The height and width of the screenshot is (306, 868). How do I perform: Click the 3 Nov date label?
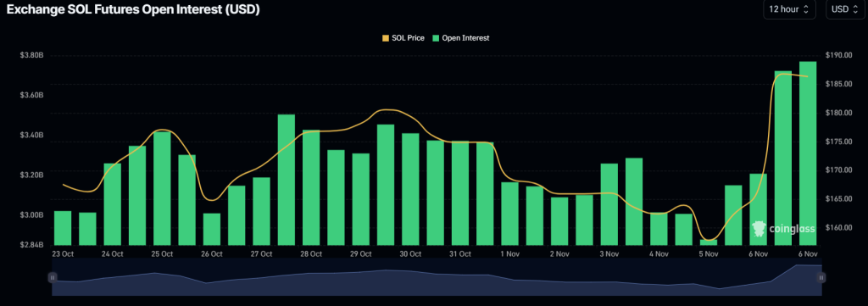(x=609, y=254)
